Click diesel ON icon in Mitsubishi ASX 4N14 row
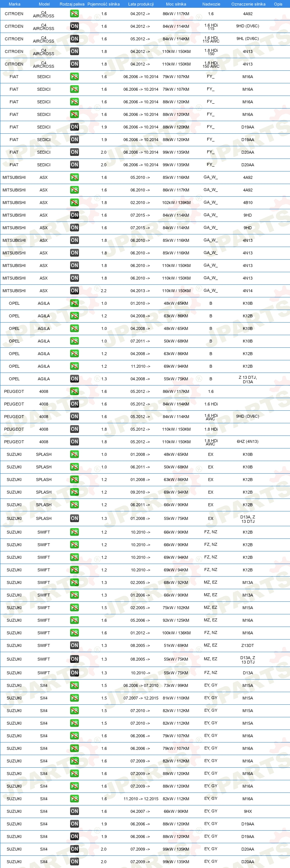The height and width of the screenshot is (868, 290). (x=75, y=291)
